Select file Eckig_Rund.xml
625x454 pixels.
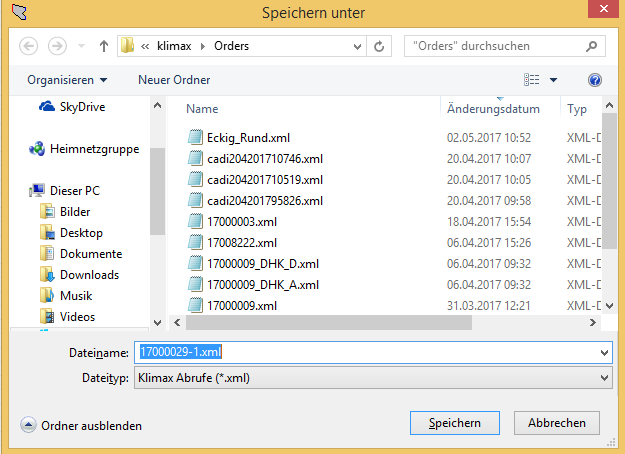tap(248, 138)
